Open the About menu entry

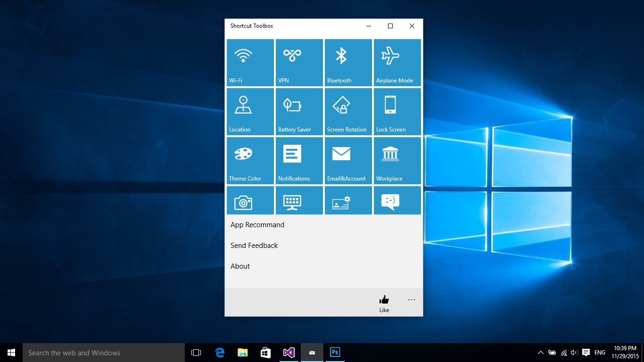coord(240,266)
